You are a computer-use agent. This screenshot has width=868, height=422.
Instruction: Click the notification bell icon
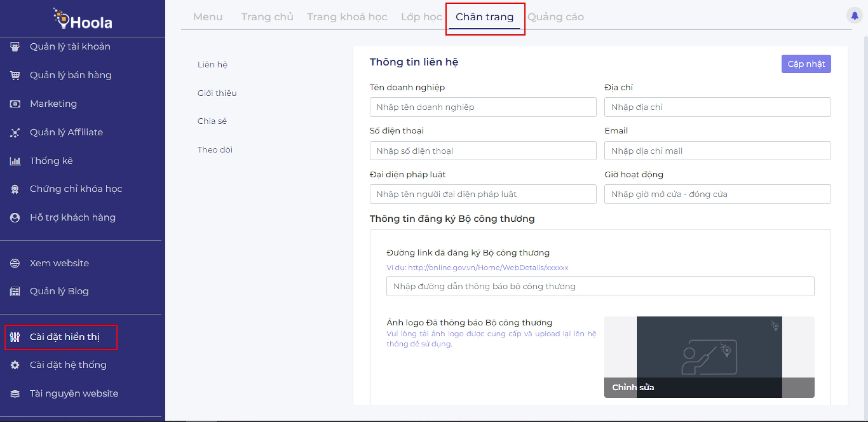(x=854, y=15)
